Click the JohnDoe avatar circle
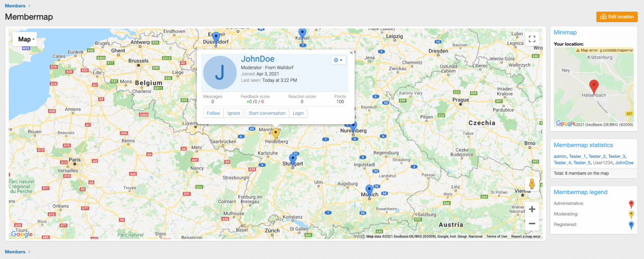 click(220, 73)
